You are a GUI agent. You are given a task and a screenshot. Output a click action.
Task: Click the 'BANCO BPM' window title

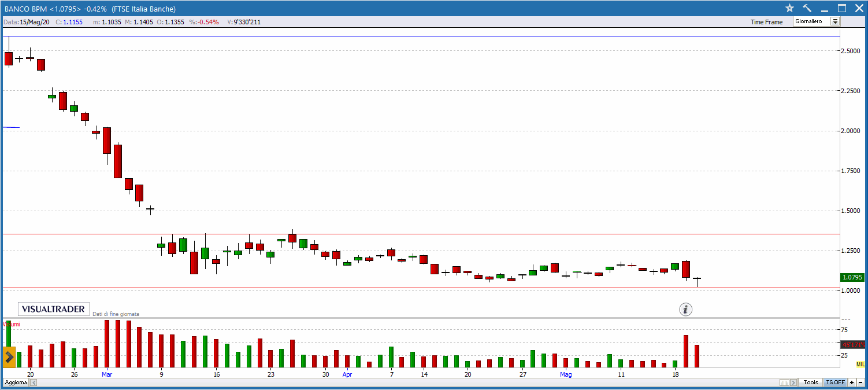click(26, 9)
